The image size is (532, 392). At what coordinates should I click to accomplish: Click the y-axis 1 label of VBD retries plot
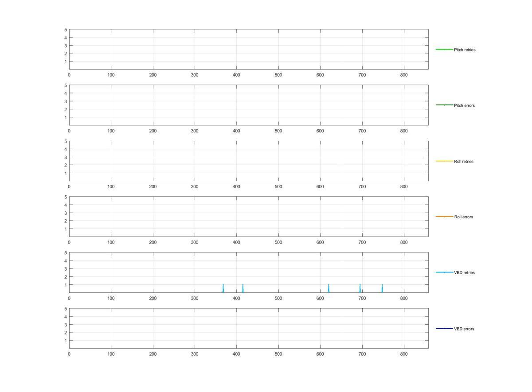65,285
